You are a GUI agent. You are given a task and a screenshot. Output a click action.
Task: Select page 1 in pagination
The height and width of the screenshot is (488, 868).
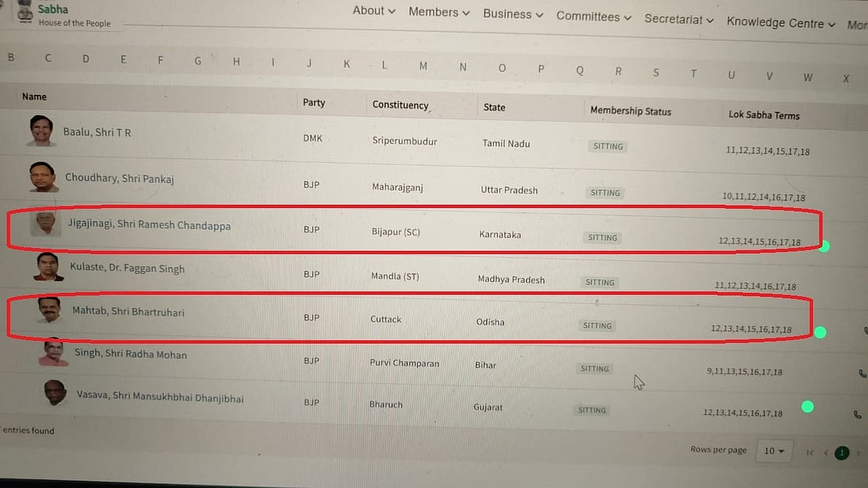pyautogui.click(x=842, y=453)
